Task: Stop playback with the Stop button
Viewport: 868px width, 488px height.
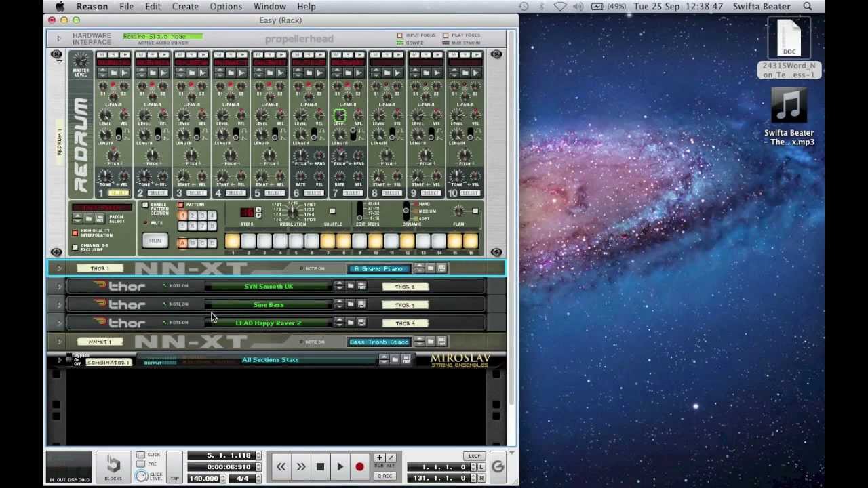Action: click(x=320, y=466)
